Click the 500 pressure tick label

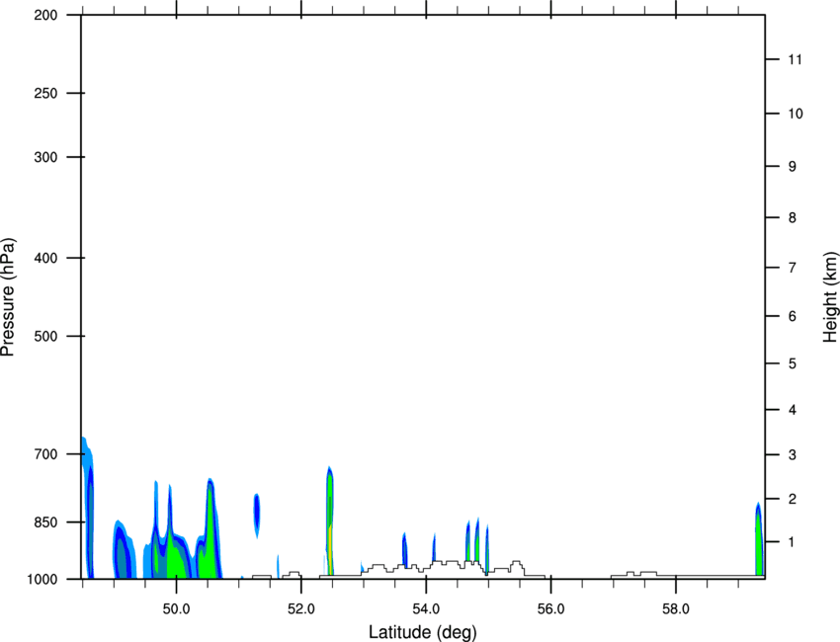pyautogui.click(x=45, y=336)
